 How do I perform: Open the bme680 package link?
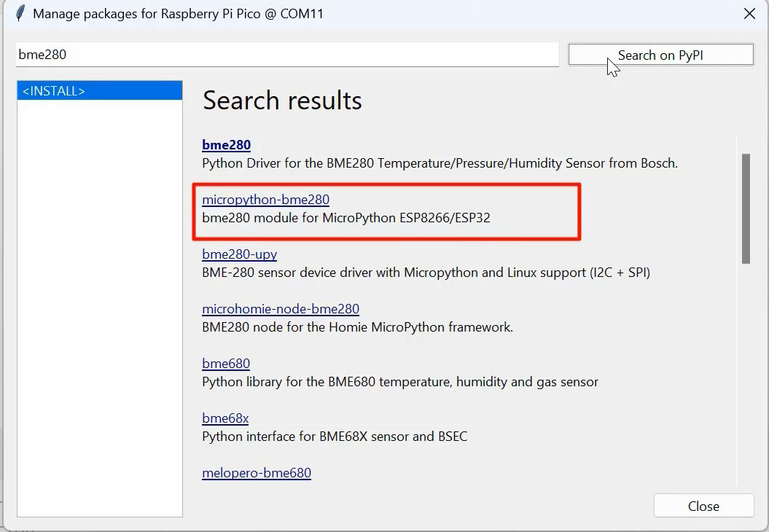click(226, 364)
